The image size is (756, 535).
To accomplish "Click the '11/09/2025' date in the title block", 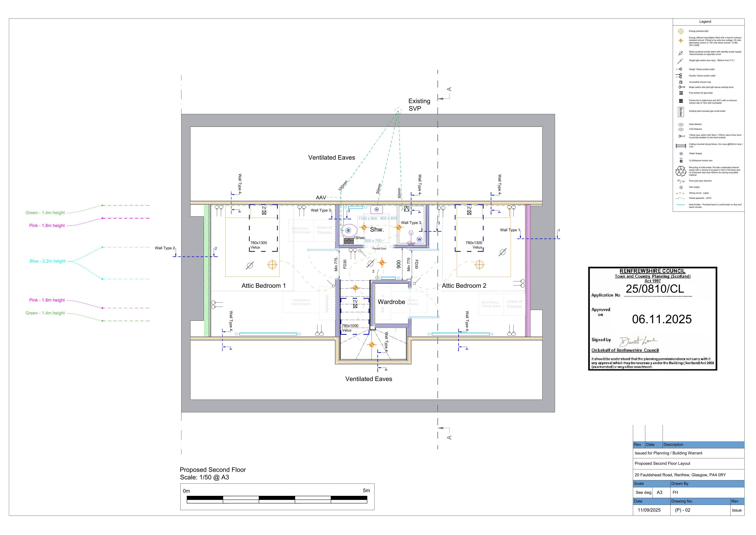I will click(x=649, y=510).
